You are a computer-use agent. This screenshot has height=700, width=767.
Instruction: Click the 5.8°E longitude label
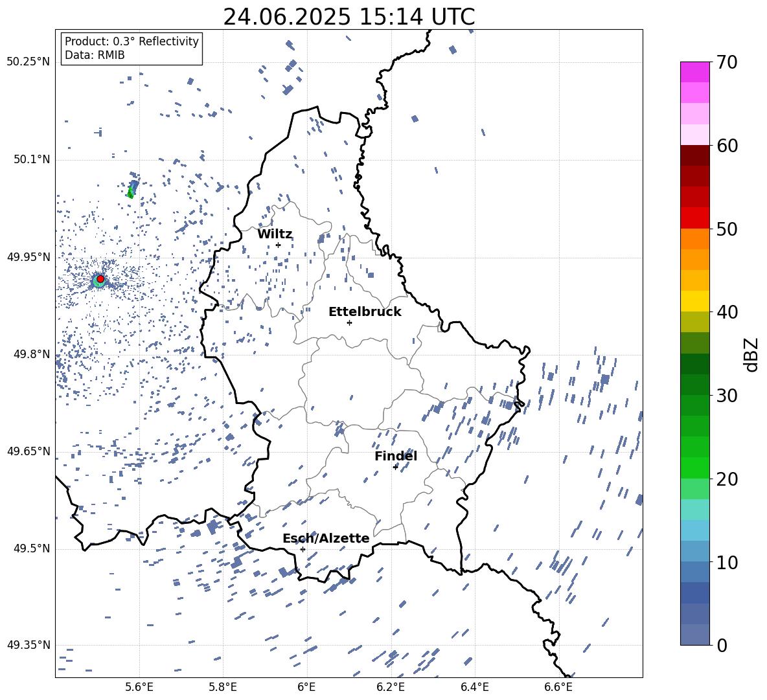(223, 687)
